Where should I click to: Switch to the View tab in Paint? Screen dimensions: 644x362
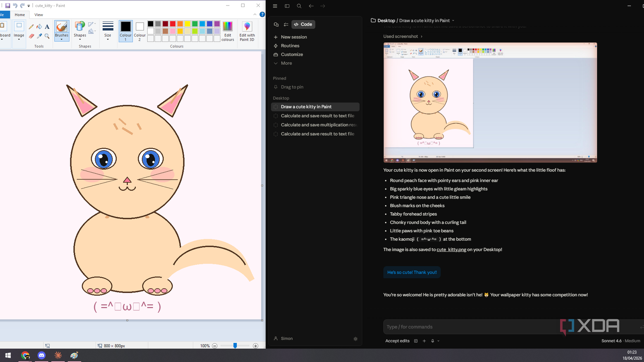point(39,14)
